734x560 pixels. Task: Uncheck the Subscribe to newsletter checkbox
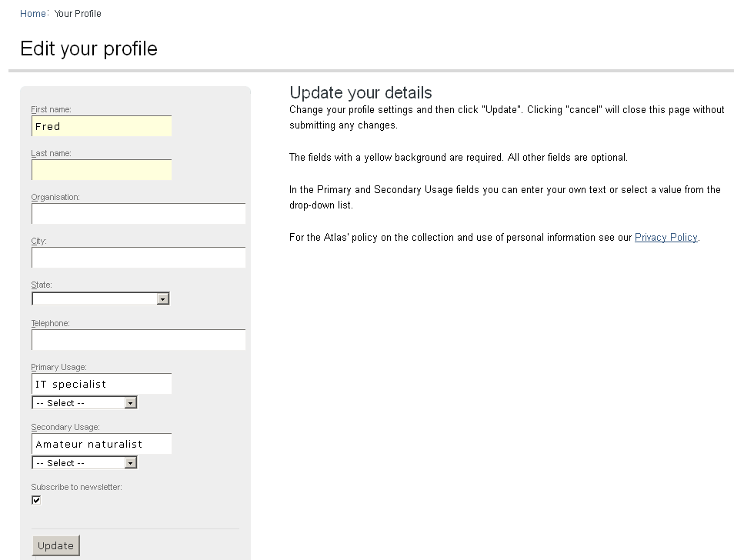click(x=36, y=500)
